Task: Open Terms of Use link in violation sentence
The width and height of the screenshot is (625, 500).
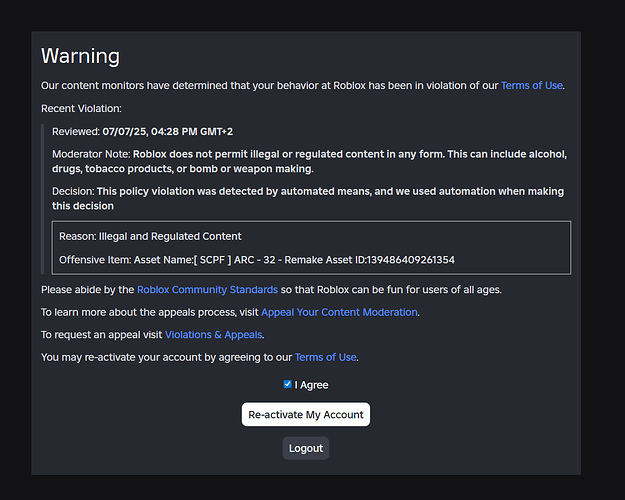Action: [x=532, y=86]
